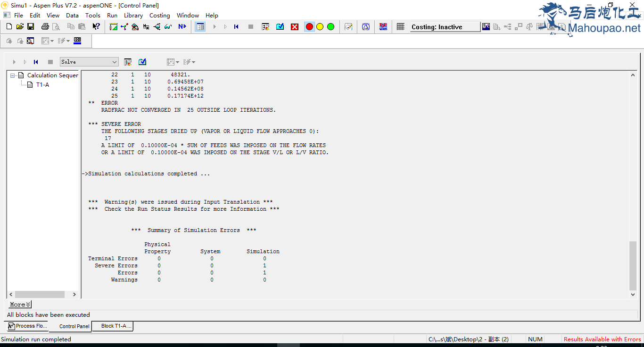The width and height of the screenshot is (644, 347).
Task: Open the Tools menu
Action: click(x=93, y=15)
